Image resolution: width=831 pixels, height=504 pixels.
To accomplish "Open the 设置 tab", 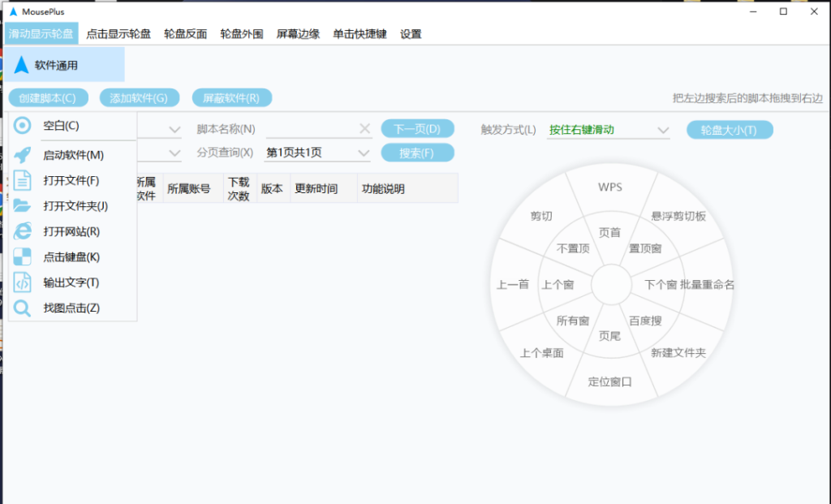I will coord(411,34).
